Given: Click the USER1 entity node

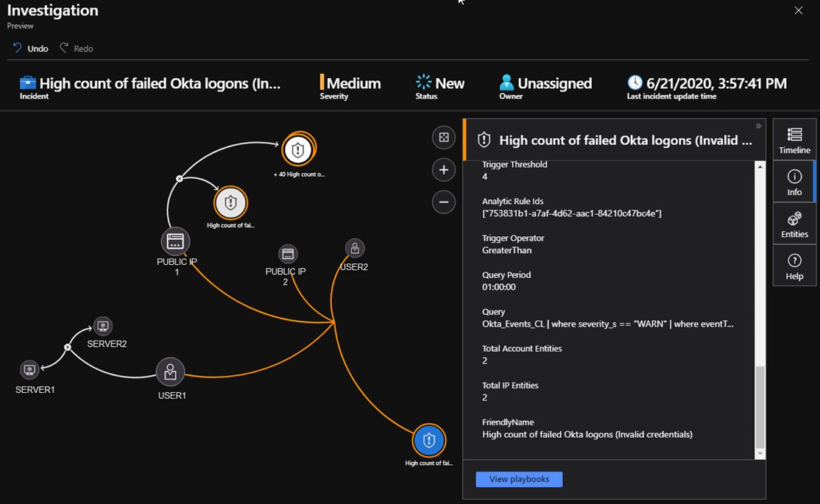Looking at the screenshot, I should 170,372.
